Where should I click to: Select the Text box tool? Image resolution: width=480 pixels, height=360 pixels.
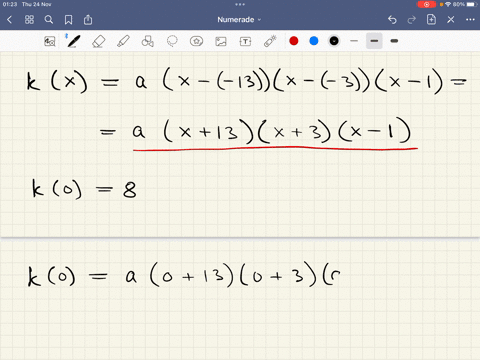(x=245, y=41)
